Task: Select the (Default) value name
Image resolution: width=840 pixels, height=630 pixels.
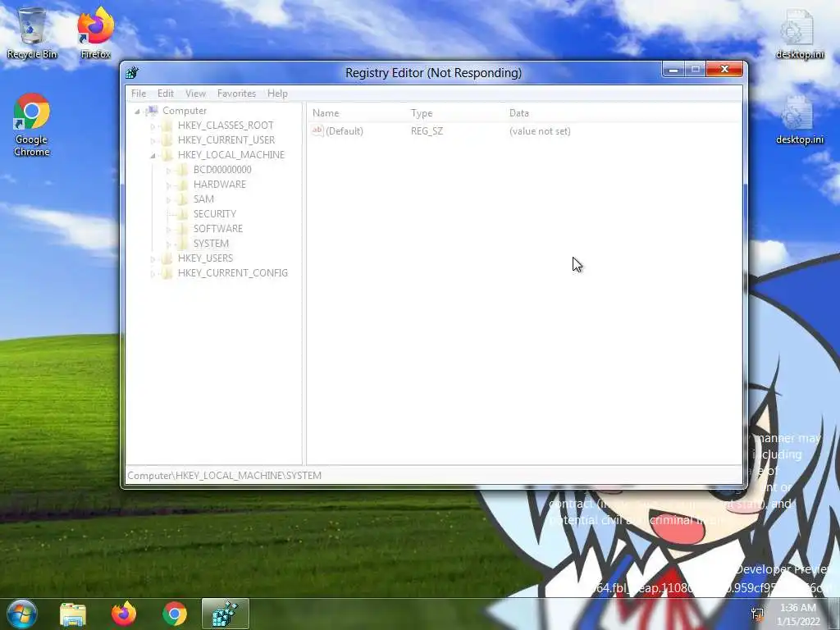Action: click(344, 131)
